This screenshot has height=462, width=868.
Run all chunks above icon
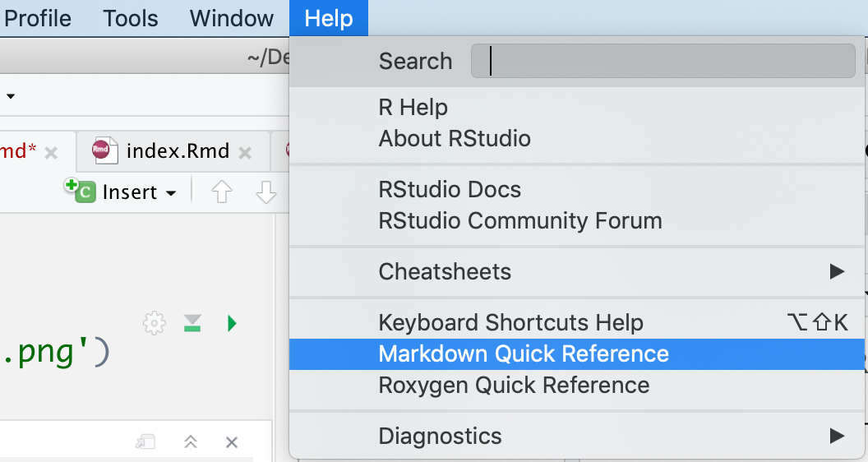193,323
